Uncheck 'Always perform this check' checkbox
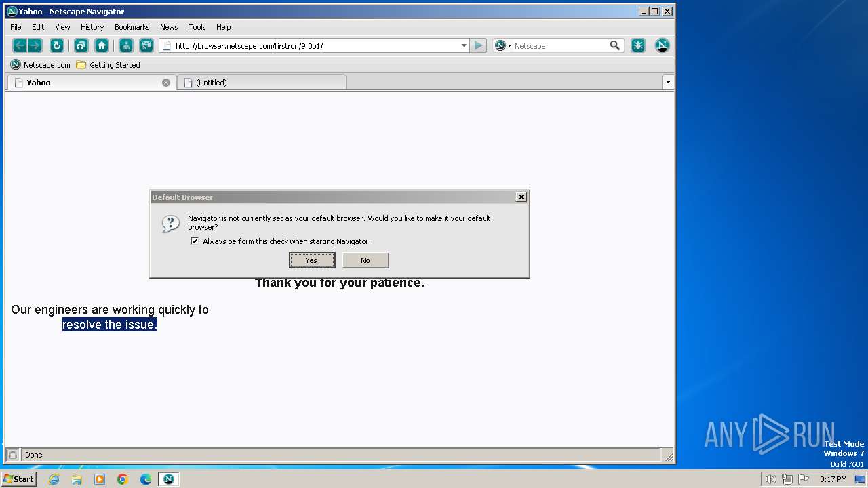This screenshot has height=488, width=868. [195, 241]
